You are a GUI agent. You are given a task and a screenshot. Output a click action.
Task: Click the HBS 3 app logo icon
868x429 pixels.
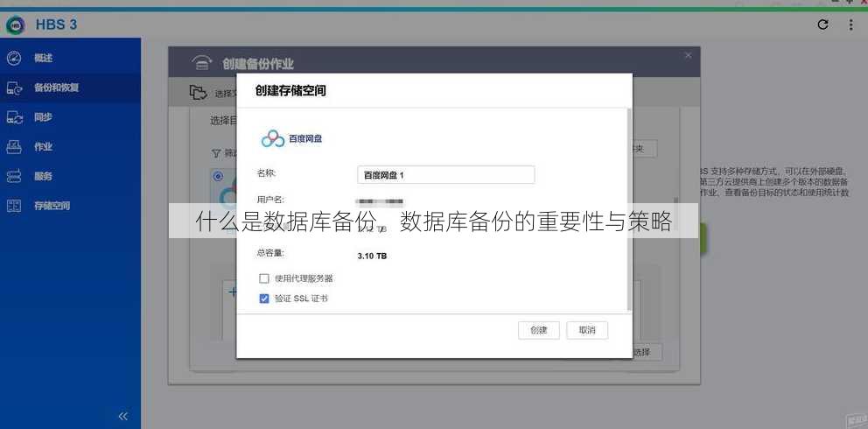point(16,25)
